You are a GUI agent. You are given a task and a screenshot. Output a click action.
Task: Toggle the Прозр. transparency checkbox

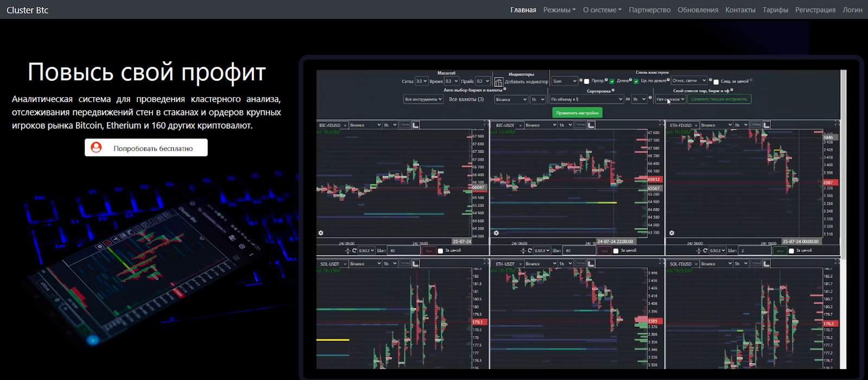coord(586,81)
